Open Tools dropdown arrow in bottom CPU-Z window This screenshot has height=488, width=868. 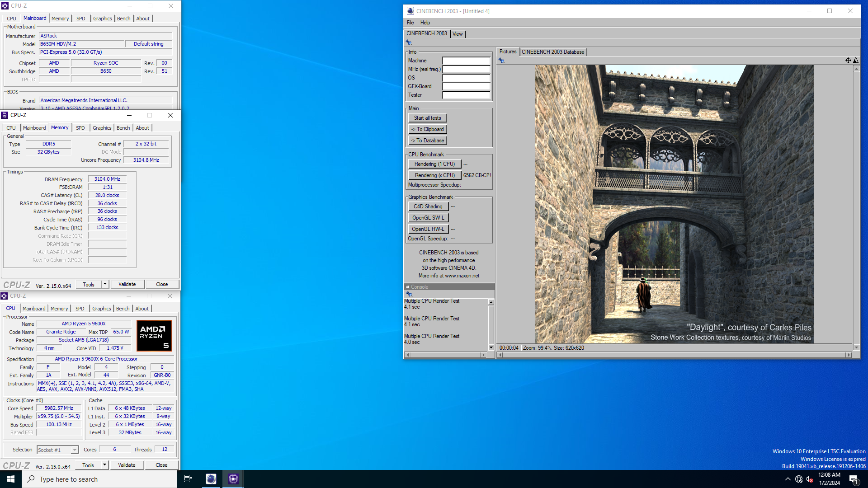tap(104, 465)
